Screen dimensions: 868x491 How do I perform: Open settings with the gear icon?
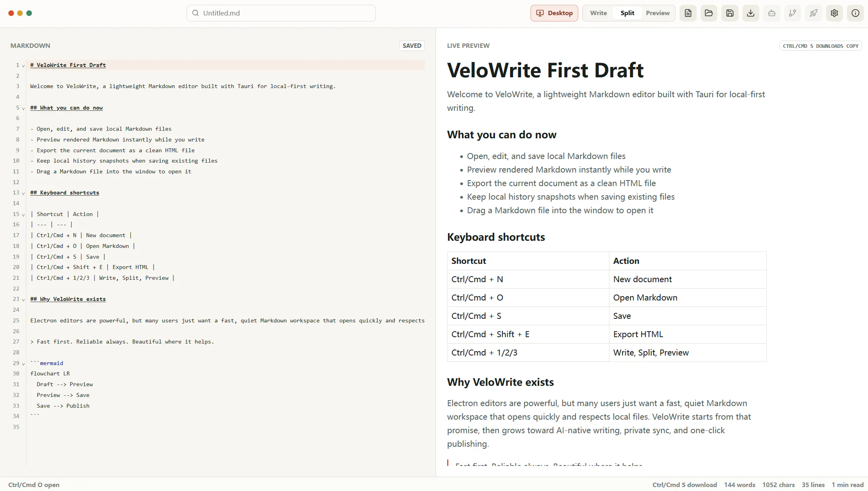point(835,13)
